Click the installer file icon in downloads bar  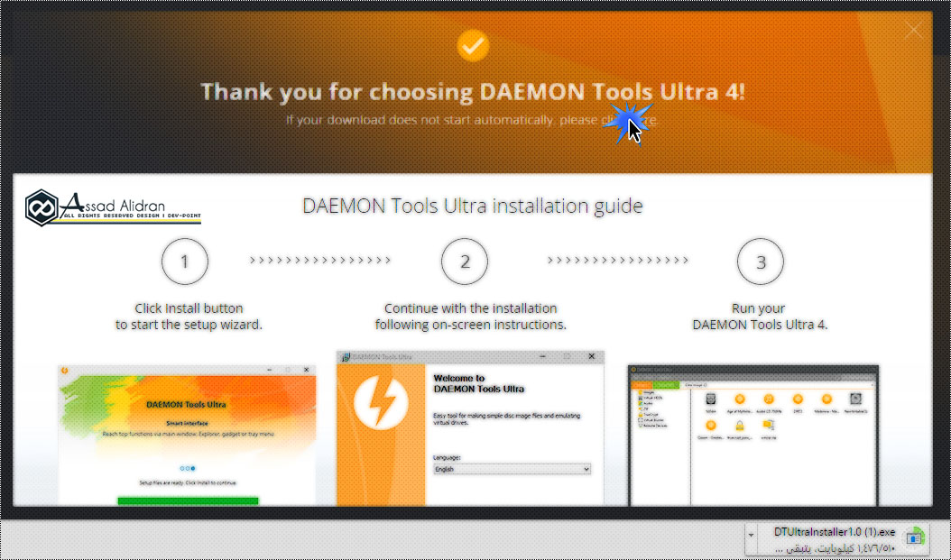point(914,537)
